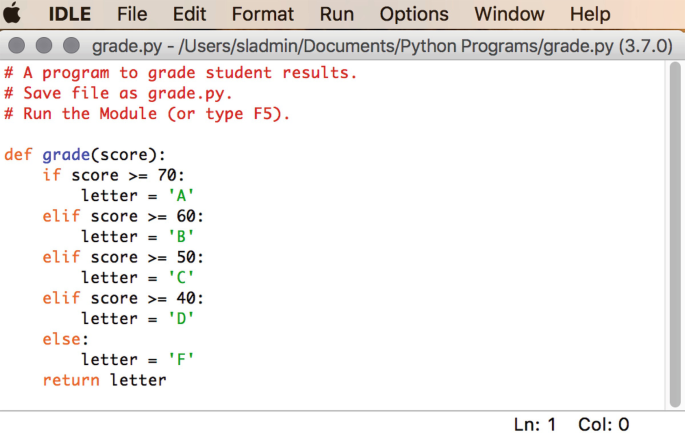Open the Window menu
Image resolution: width=685 pixels, height=439 pixels.
tap(509, 14)
